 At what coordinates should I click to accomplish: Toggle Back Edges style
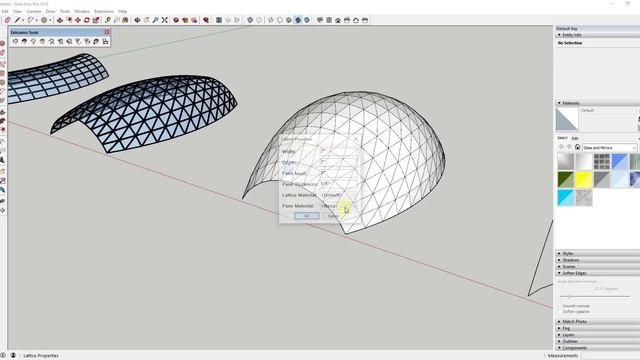(x=259, y=20)
